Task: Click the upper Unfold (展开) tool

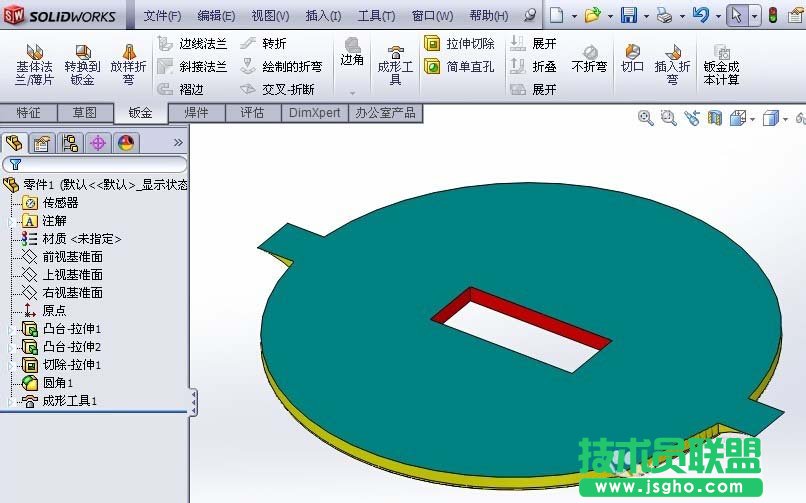Action: point(533,44)
